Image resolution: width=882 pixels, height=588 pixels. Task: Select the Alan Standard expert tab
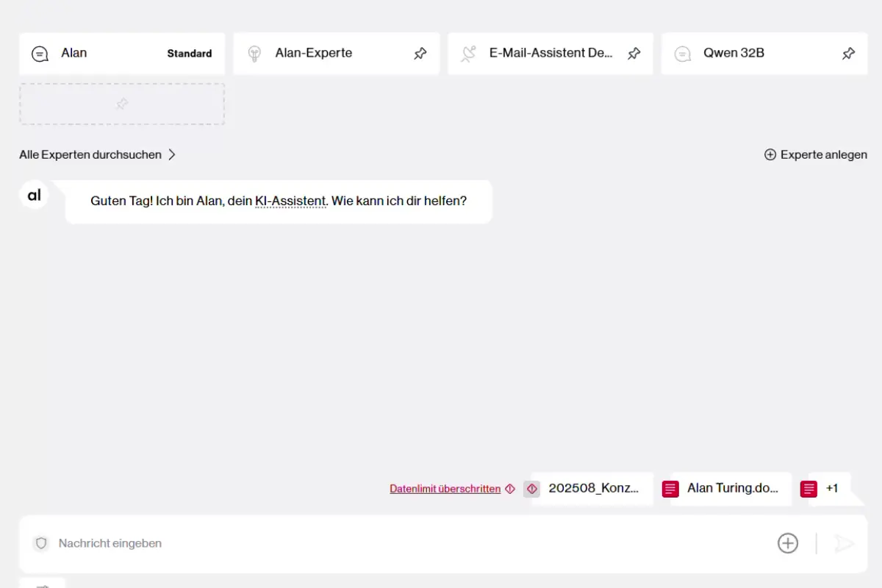coord(122,54)
